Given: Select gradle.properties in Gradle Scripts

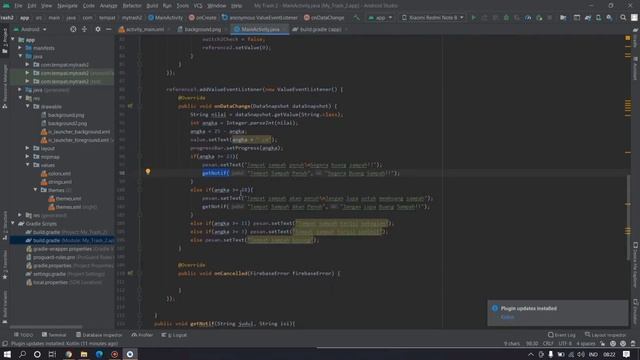Looking at the screenshot, I should (52, 265).
